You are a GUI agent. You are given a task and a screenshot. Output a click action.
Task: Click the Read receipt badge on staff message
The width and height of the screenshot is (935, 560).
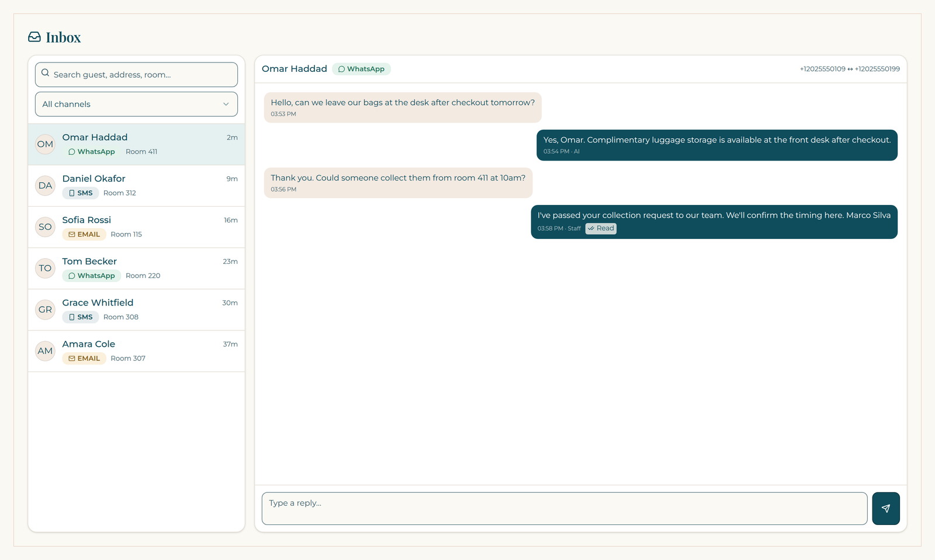(601, 228)
